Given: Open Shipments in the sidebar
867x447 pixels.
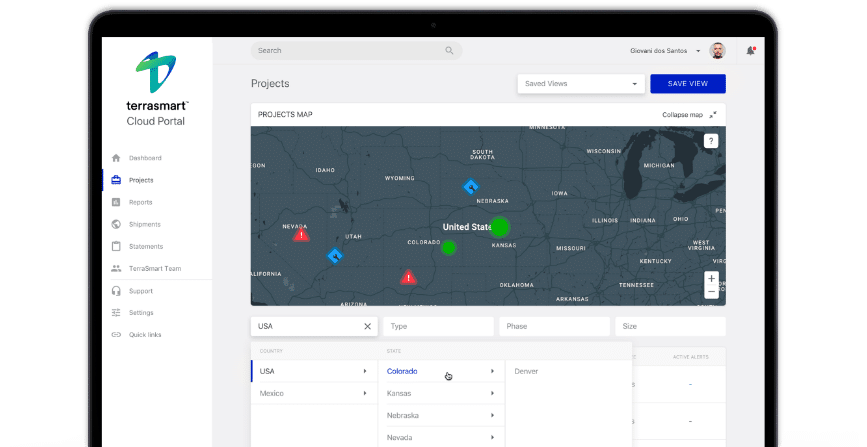Looking at the screenshot, I should [x=145, y=224].
